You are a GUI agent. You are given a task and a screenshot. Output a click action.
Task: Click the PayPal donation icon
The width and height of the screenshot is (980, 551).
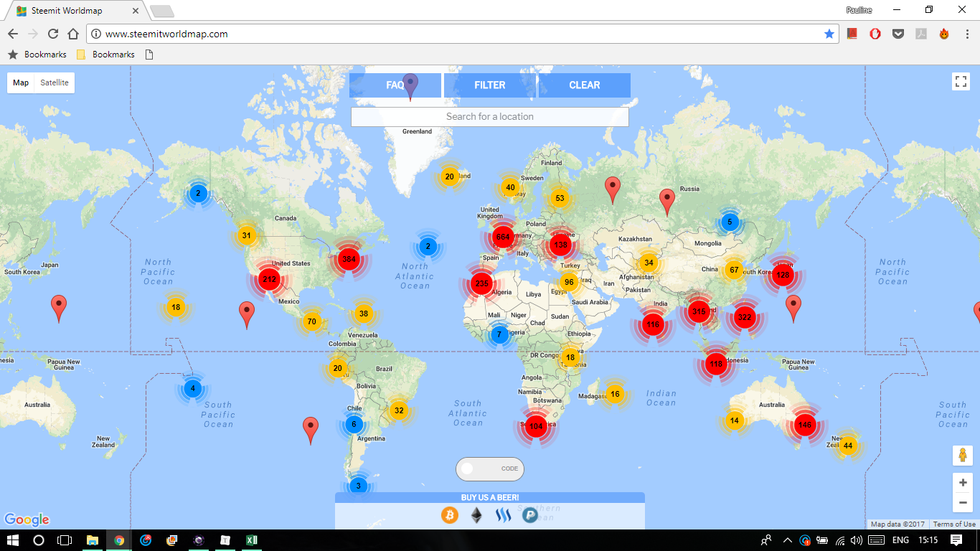tap(530, 514)
